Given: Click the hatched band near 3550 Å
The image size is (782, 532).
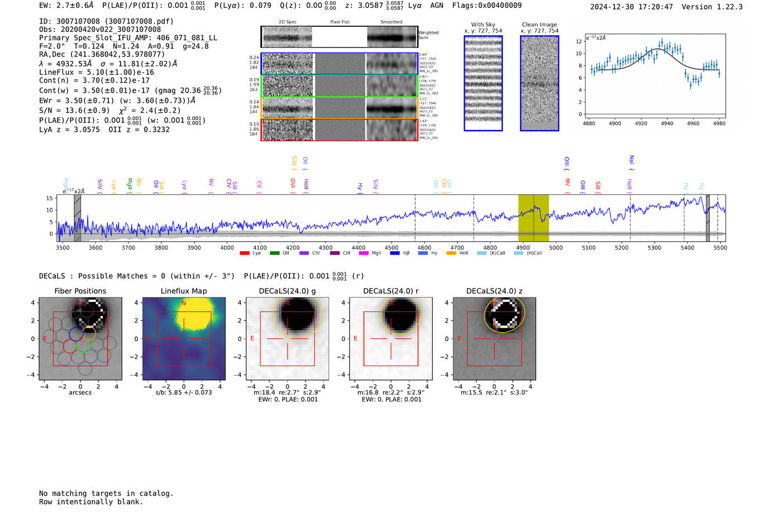Looking at the screenshot, I should pos(78,218).
